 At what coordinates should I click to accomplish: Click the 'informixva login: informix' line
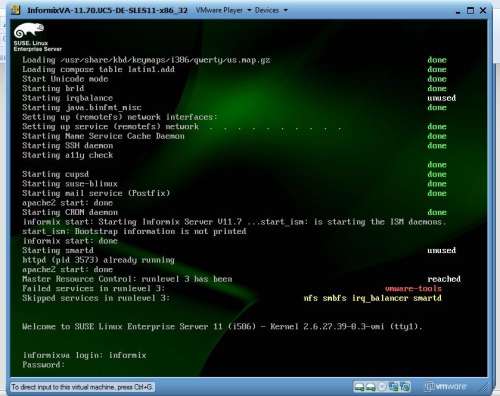point(84,355)
